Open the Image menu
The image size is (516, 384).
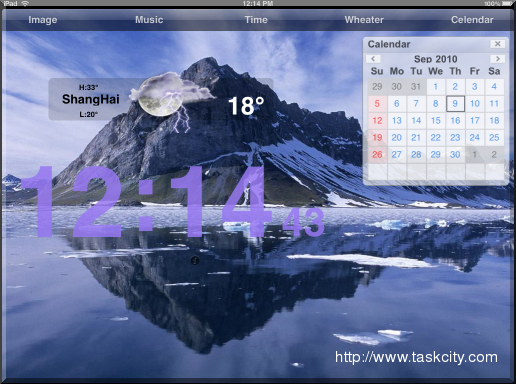[43, 20]
